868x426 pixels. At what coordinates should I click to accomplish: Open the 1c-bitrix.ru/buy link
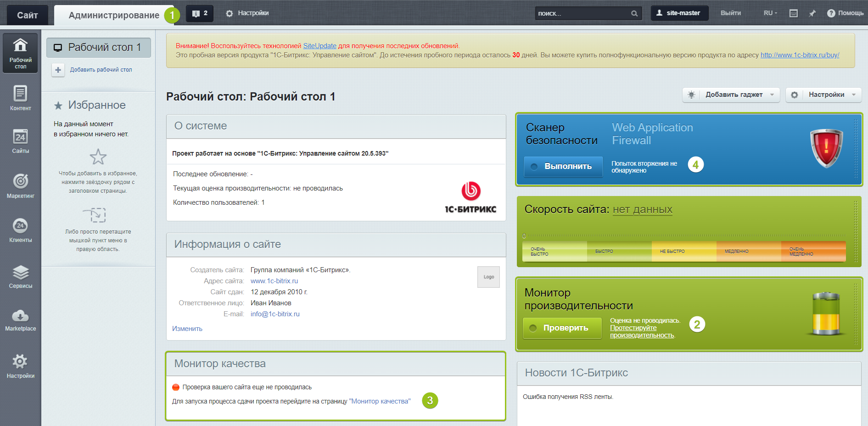coord(800,55)
